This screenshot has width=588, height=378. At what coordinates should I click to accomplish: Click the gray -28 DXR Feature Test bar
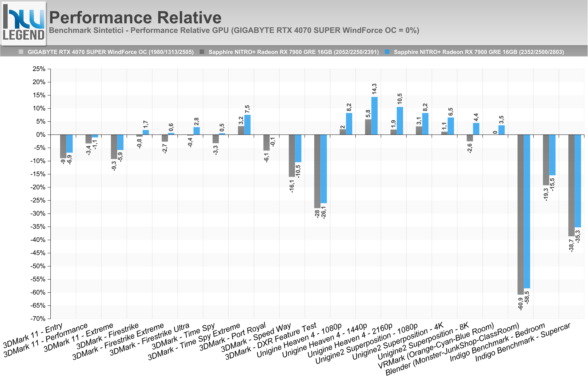(317, 171)
